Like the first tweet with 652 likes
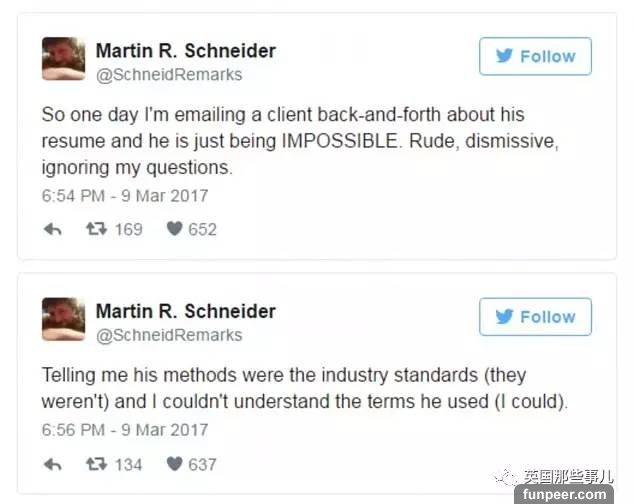 click(174, 229)
